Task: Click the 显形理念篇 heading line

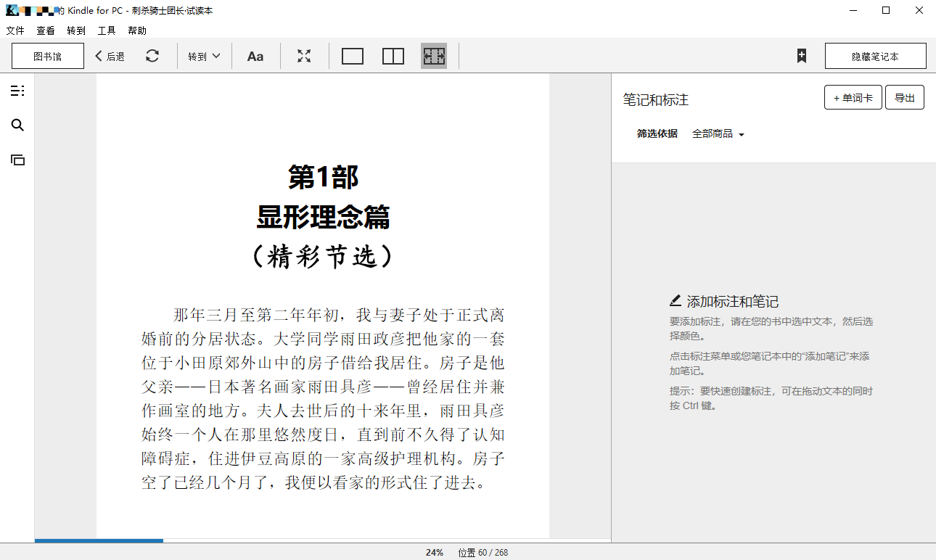Action: coord(323,217)
